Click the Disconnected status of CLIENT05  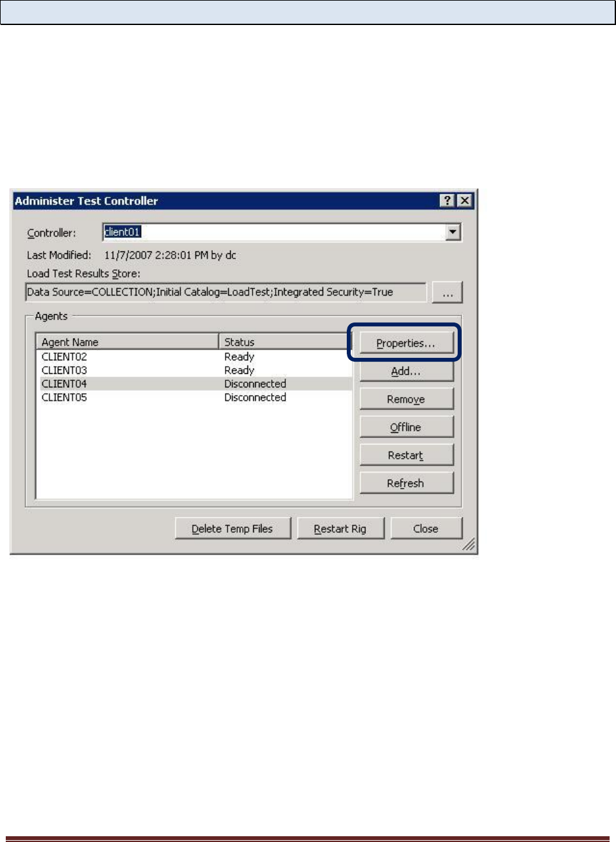tap(255, 397)
